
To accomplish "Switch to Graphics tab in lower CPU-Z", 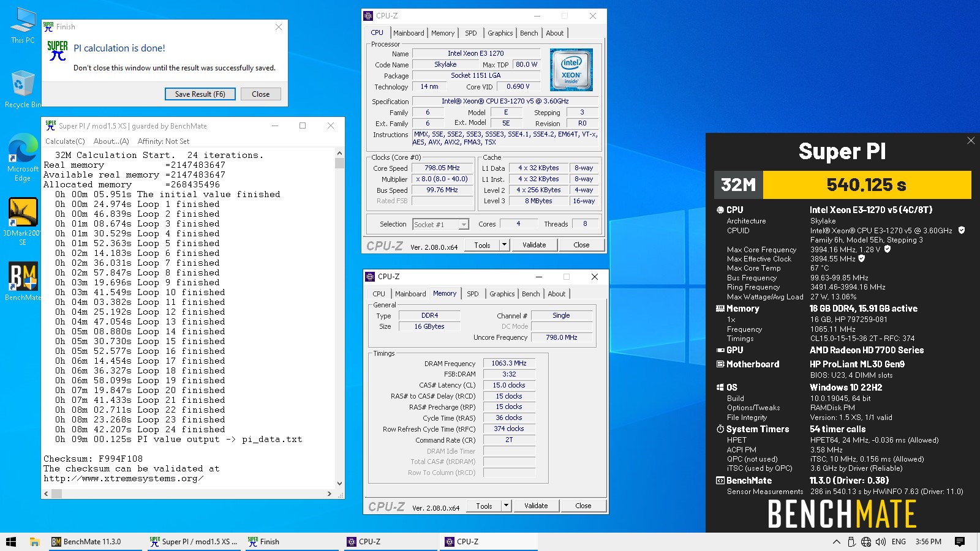I will click(x=502, y=294).
